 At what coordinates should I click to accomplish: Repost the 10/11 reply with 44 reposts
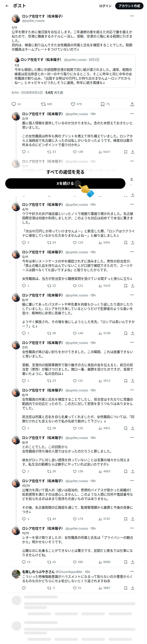pyautogui.click(x=51, y=519)
